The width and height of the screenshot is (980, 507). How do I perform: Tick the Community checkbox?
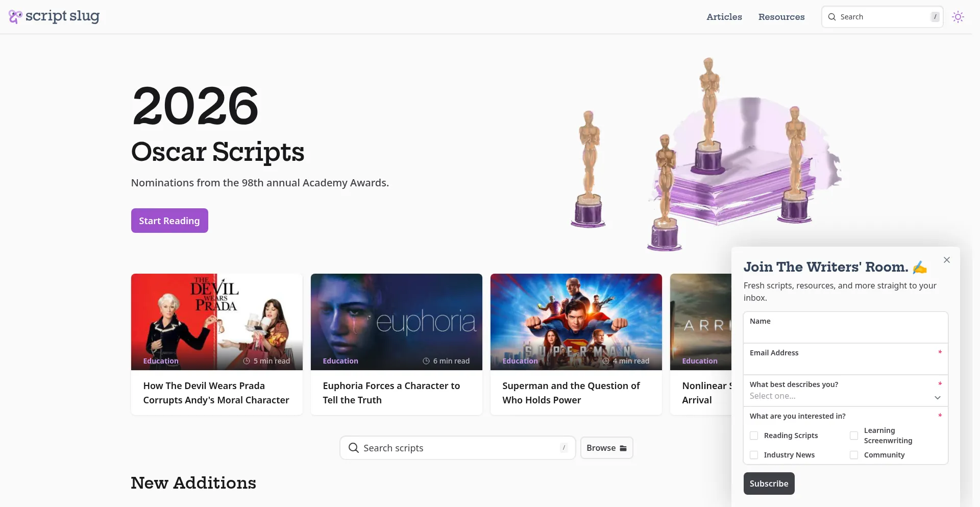854,455
